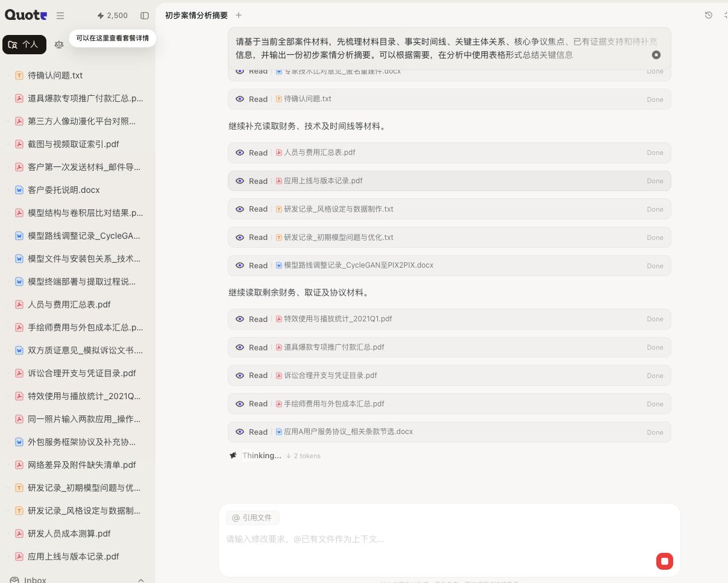This screenshot has height=583, width=728.
Task: Click the PDF icon of 同一照片输入两款应用_操作
Action: click(19, 419)
